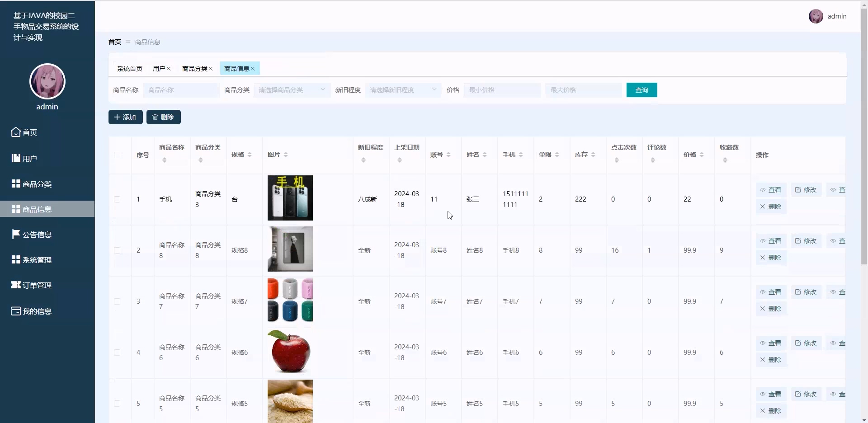Image resolution: width=868 pixels, height=423 pixels.
Task: Click admin avatar in top right corner
Action: click(x=816, y=16)
